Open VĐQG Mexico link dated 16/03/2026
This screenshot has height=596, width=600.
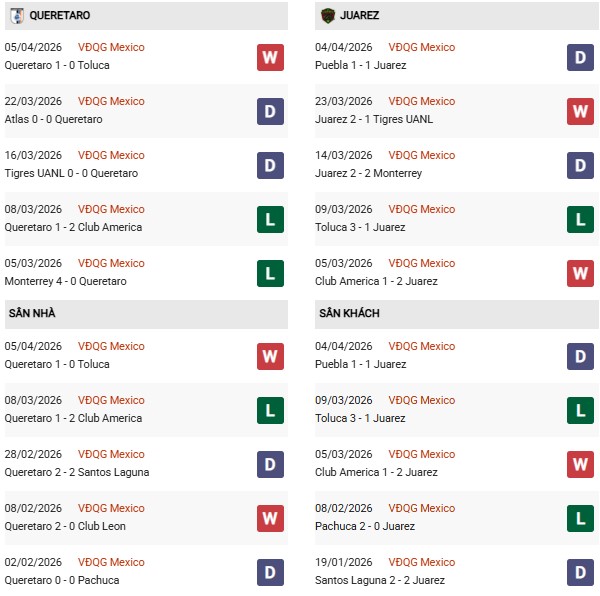point(111,155)
